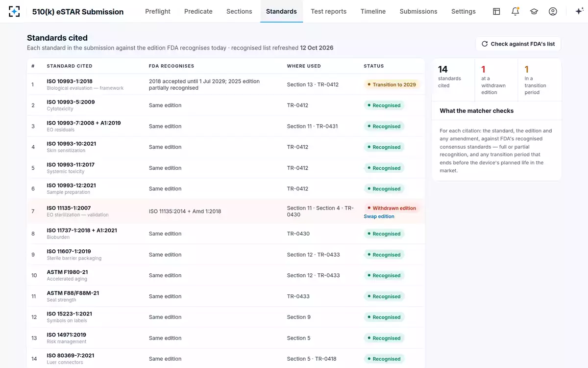Click the Withdrawn edition status badge
588x368 pixels.
point(392,208)
